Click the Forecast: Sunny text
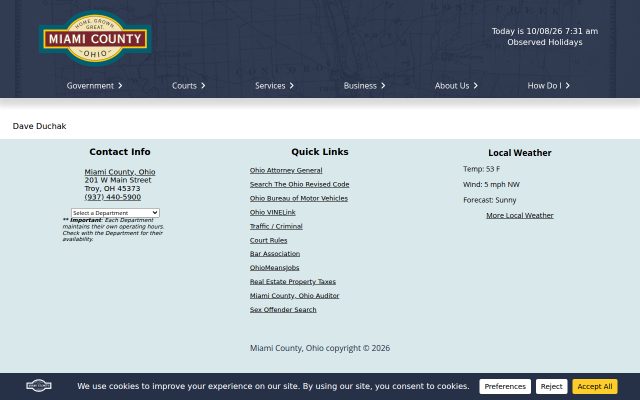The width and height of the screenshot is (640, 400). coord(489,200)
